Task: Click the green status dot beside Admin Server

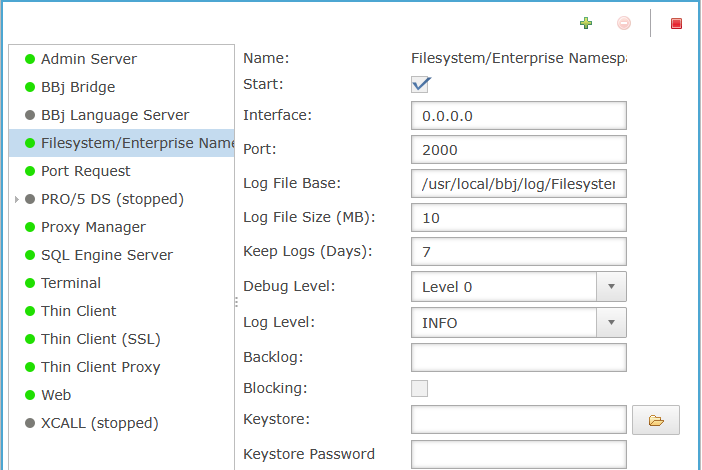Action: tap(30, 59)
